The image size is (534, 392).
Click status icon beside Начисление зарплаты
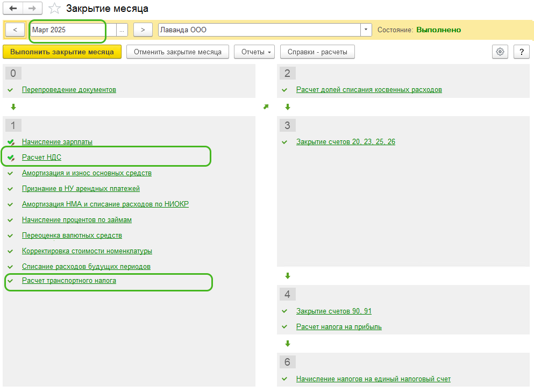pyautogui.click(x=11, y=142)
